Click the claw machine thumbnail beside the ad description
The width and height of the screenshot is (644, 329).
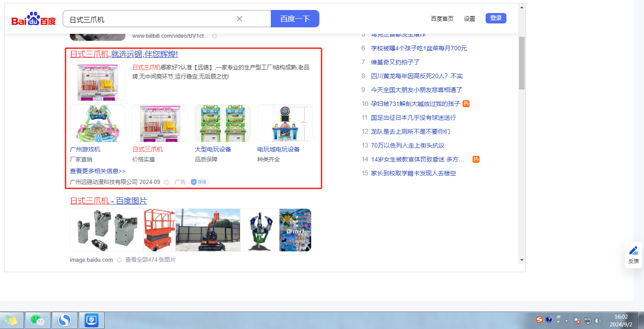click(98, 82)
